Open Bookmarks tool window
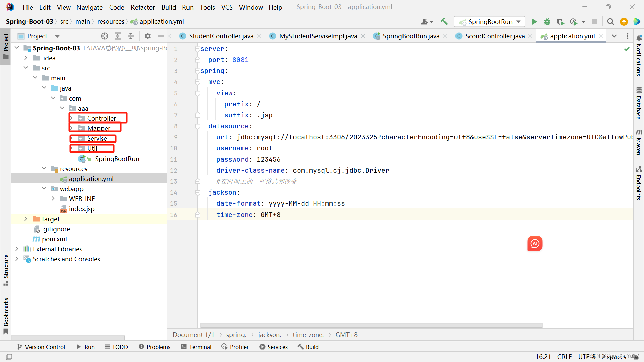This screenshot has width=644, height=362. point(6,316)
